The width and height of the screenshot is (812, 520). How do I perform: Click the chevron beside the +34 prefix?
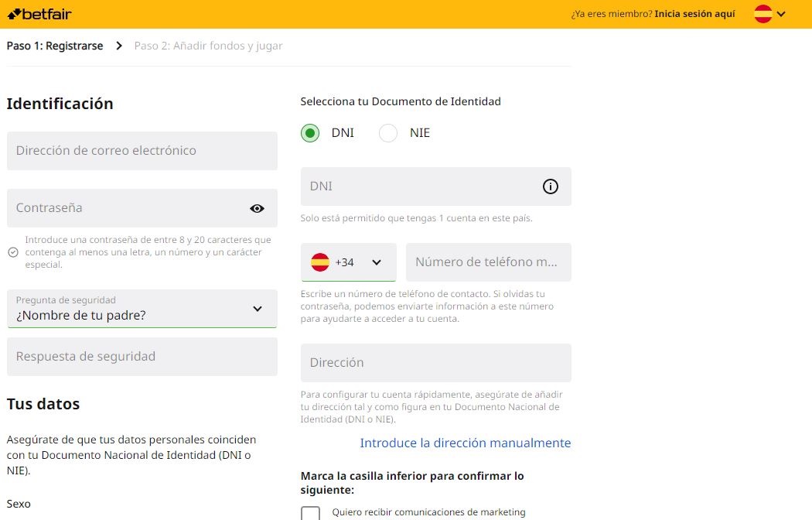pyautogui.click(x=377, y=262)
